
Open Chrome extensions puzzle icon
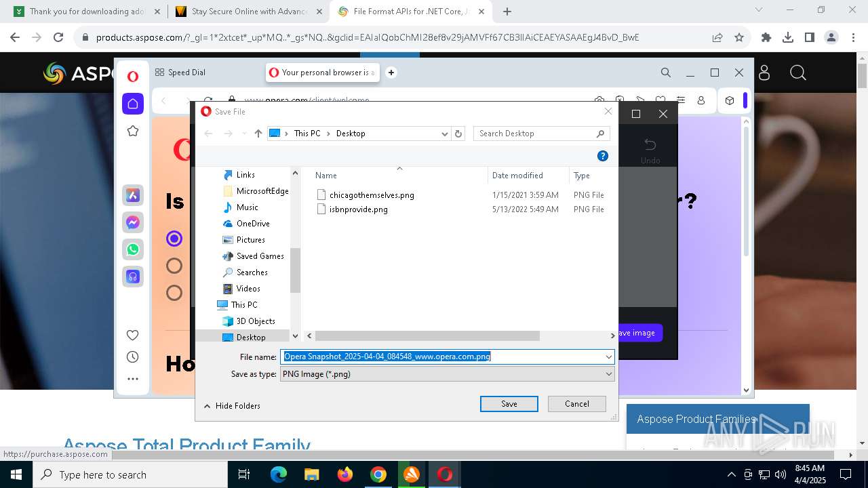[766, 37]
